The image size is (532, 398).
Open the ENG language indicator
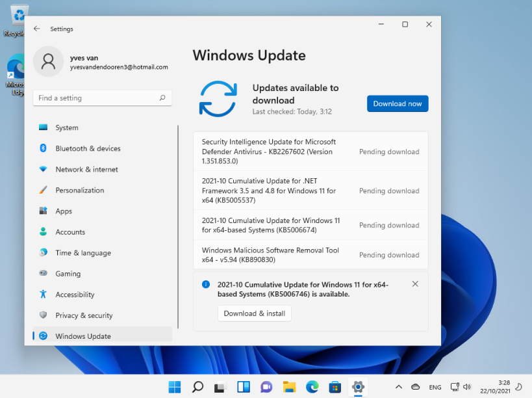click(435, 387)
